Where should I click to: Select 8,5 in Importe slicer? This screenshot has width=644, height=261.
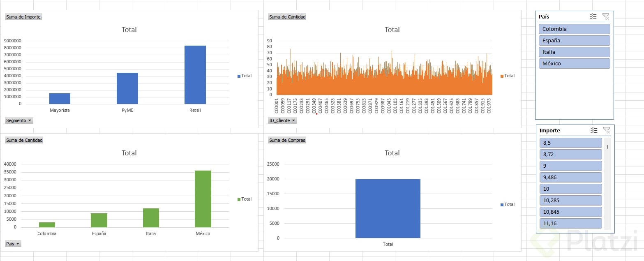click(570, 143)
